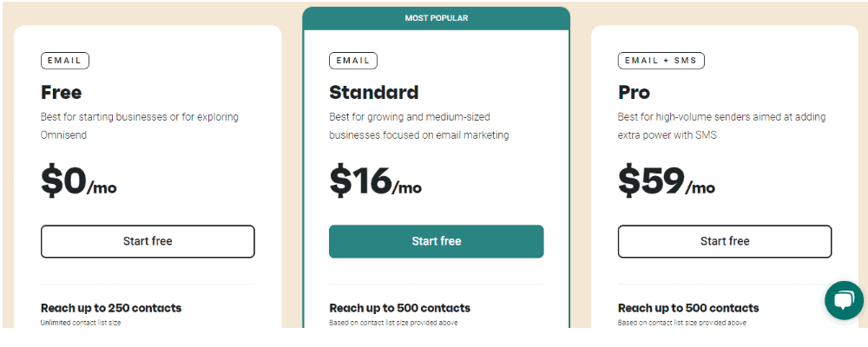Click the Free plan title
The width and height of the screenshot is (868, 347).
pyautogui.click(x=62, y=93)
